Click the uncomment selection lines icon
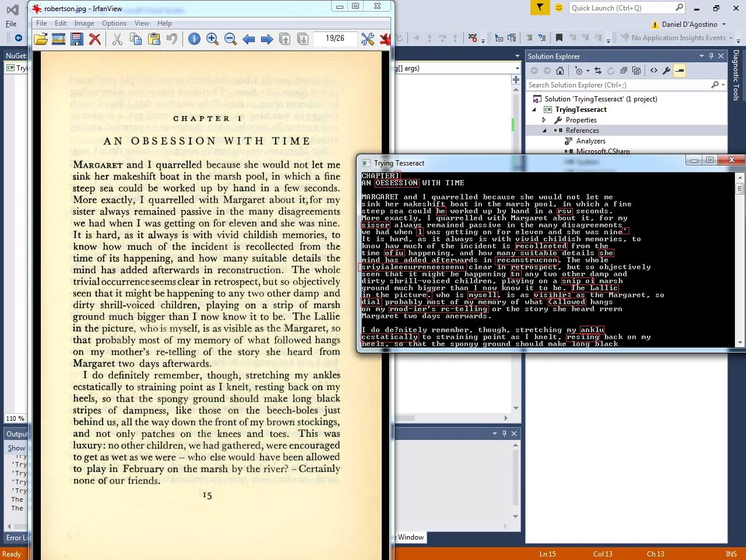The height and width of the screenshot is (560, 746). pyautogui.click(x=542, y=38)
